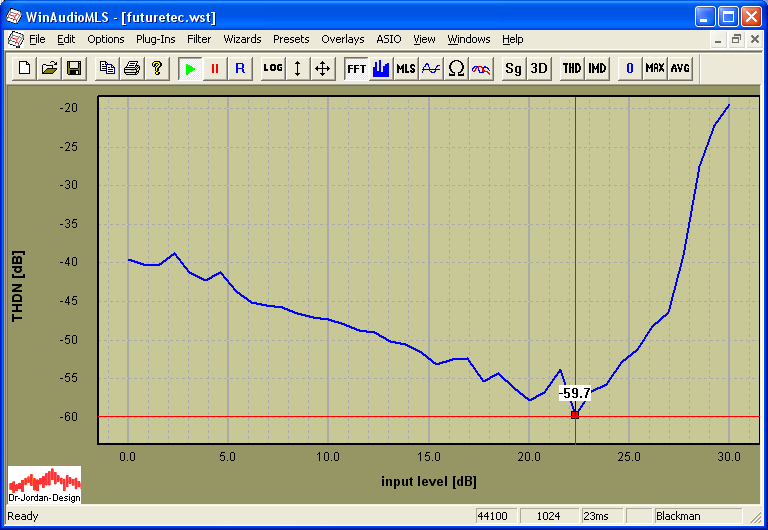This screenshot has height=530, width=768.
Task: Toggle the FFT analyzer mode
Action: pyautogui.click(x=356, y=68)
